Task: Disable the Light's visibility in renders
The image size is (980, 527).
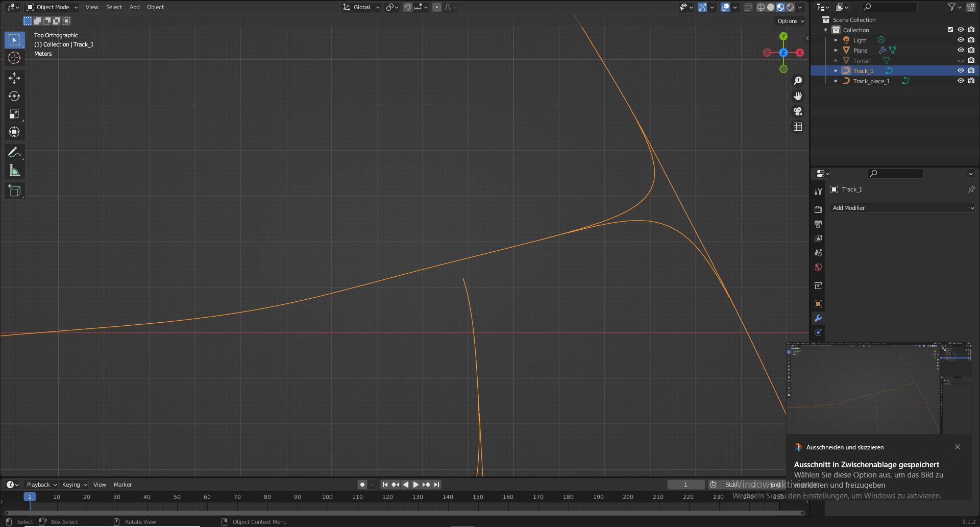Action: pos(971,40)
